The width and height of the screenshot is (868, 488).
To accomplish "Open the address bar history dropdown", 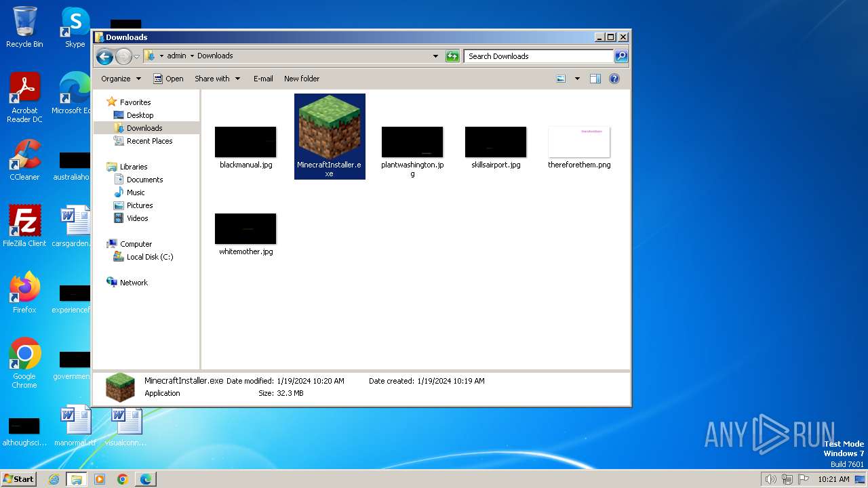I will (435, 56).
